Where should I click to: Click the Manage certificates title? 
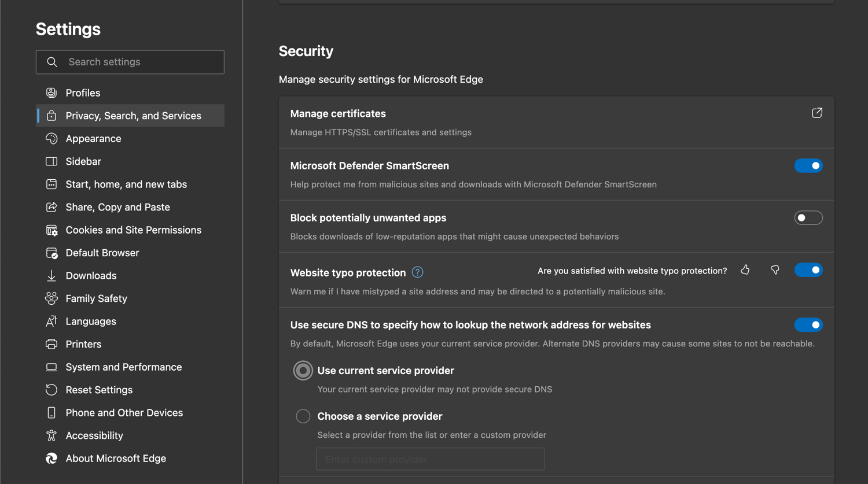(x=338, y=114)
